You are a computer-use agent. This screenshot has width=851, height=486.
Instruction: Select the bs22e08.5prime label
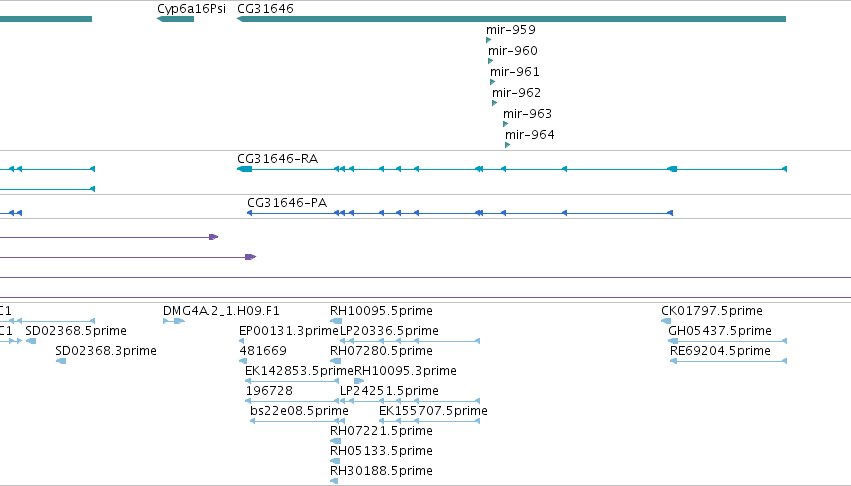[x=299, y=411]
